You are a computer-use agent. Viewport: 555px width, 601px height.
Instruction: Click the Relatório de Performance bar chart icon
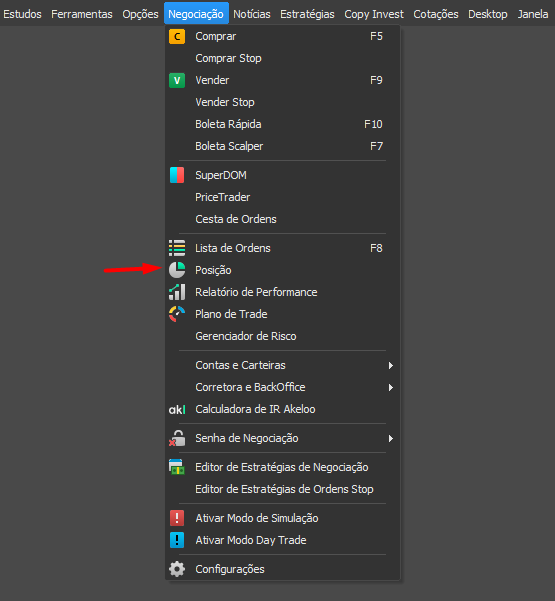(177, 292)
